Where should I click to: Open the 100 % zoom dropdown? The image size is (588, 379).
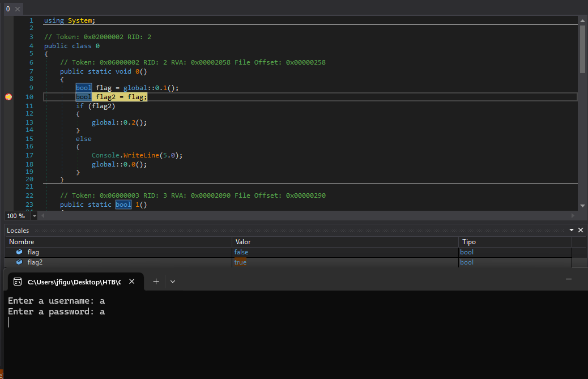tap(35, 216)
